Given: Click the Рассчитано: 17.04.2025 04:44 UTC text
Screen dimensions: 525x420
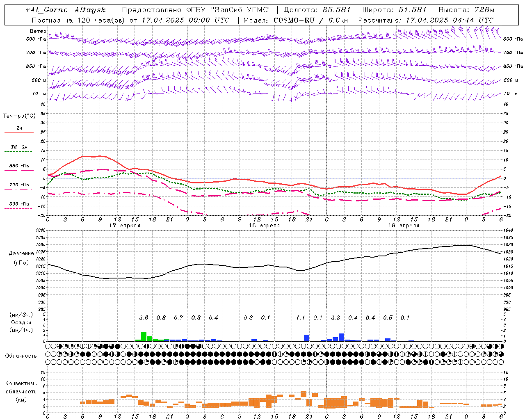Looking at the screenshot, I should point(426,20).
